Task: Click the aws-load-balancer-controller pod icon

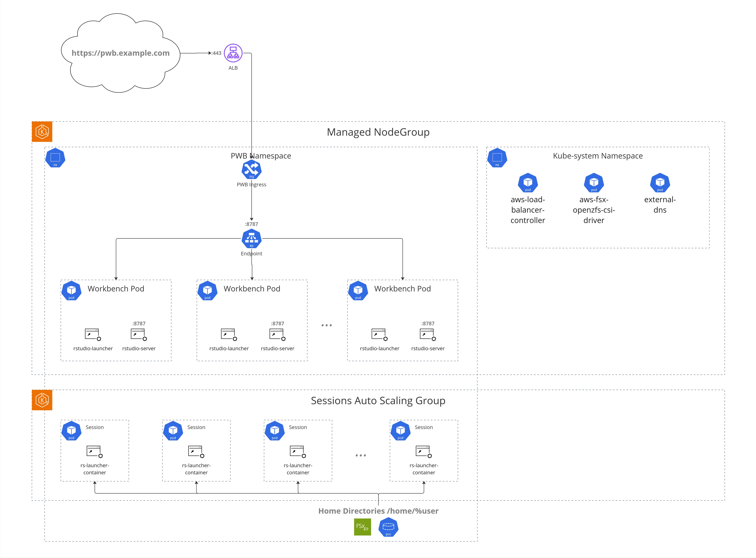Action: click(528, 183)
